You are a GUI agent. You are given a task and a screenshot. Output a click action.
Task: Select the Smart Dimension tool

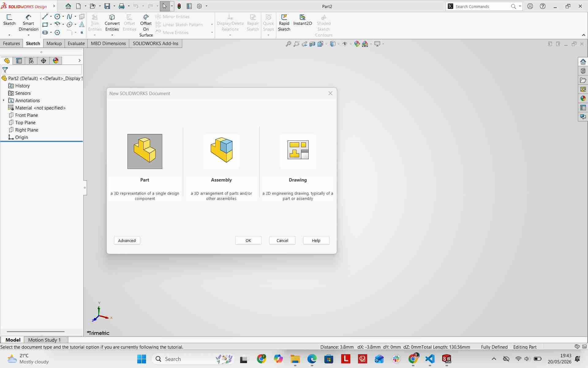click(x=28, y=23)
